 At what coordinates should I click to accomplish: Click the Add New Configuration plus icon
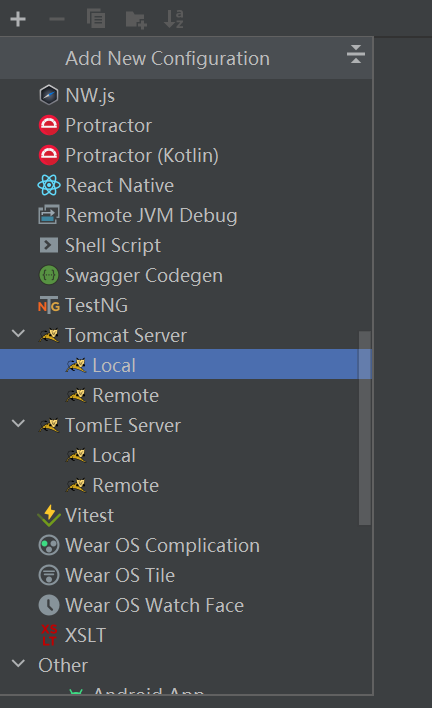[x=18, y=19]
